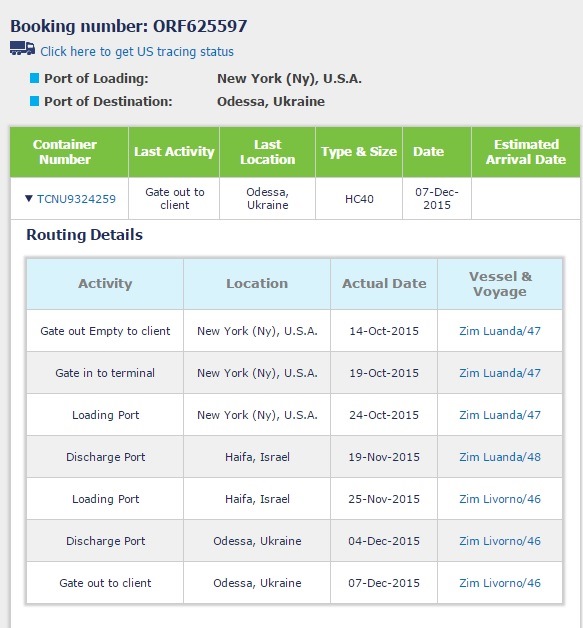Click the Last Activity column header
Screen dimensions: 583x628
point(174,152)
